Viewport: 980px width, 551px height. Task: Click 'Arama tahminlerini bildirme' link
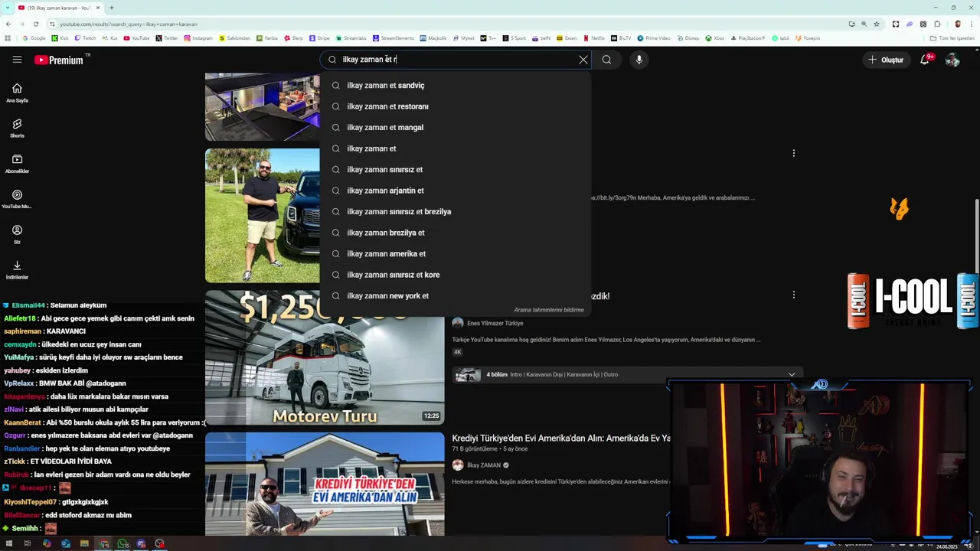[548, 310]
